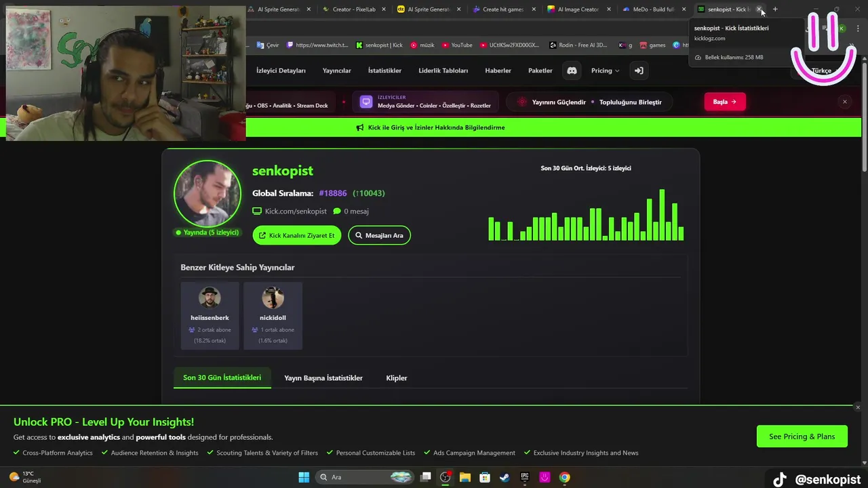The image size is (868, 488).
Task: Switch to Yayın Başına İstatistikler tab
Action: tap(323, 378)
